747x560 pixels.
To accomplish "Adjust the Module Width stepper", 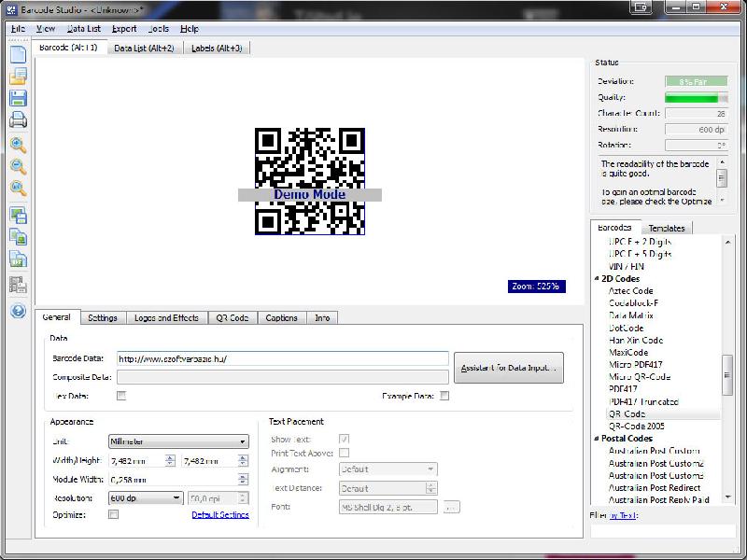I will (x=243, y=480).
